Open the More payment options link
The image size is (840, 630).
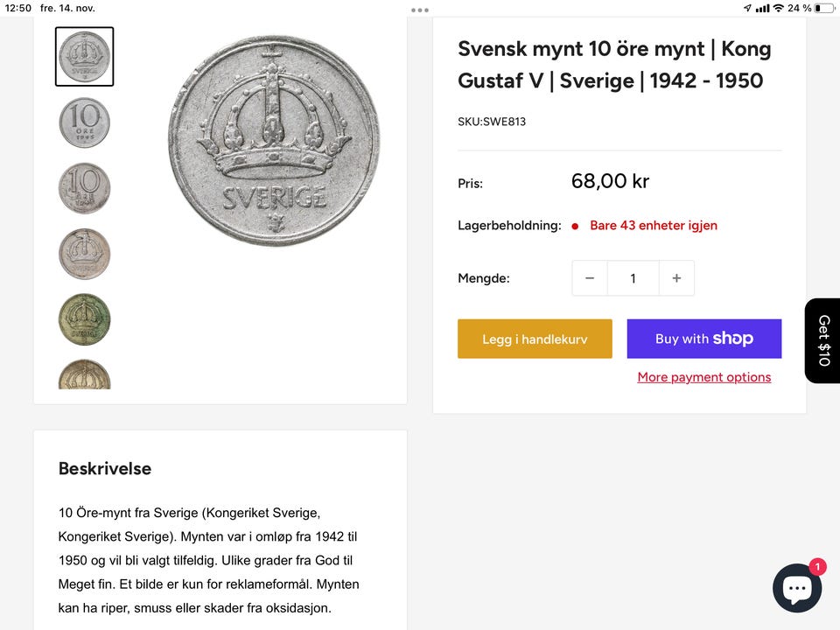pos(704,377)
